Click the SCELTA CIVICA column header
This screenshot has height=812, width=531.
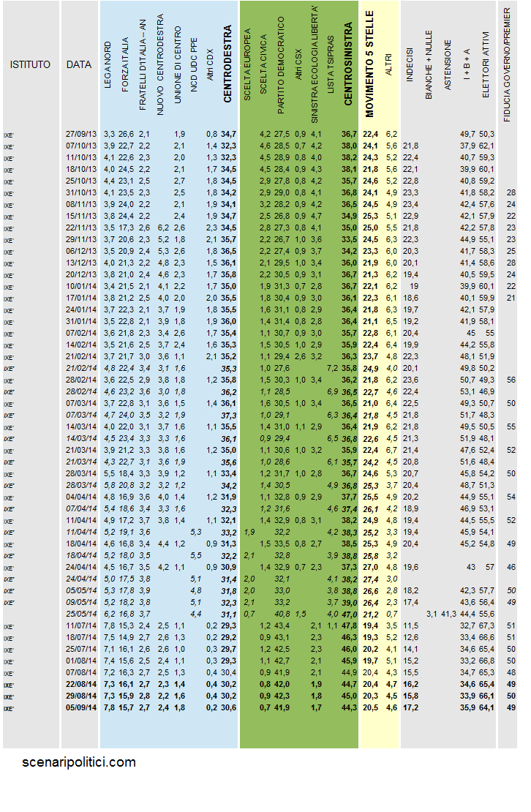coord(263,64)
